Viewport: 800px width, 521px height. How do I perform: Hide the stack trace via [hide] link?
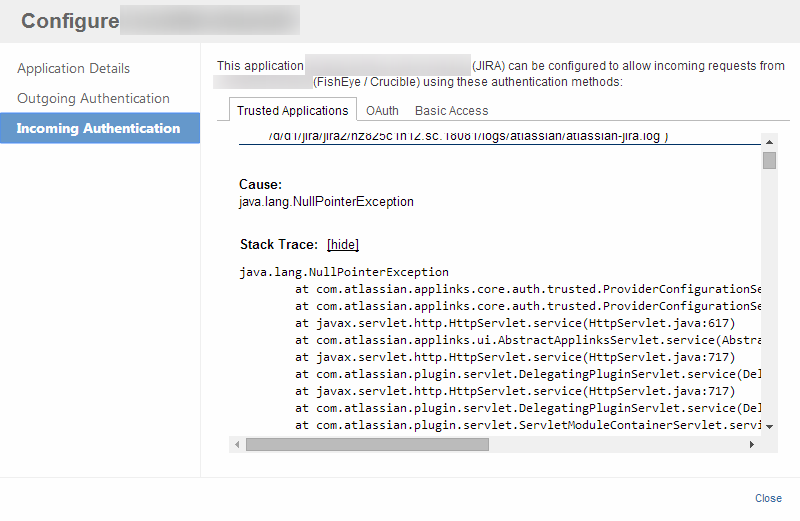point(343,244)
